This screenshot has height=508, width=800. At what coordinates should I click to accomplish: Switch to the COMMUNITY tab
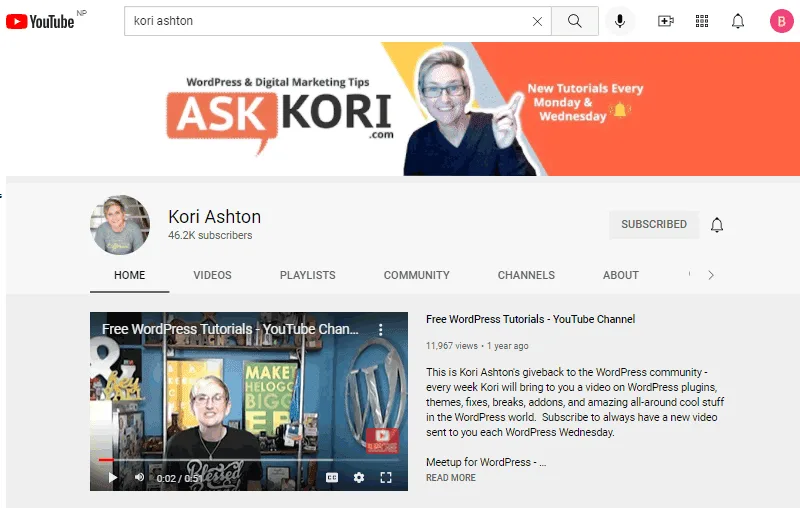pyautogui.click(x=417, y=275)
